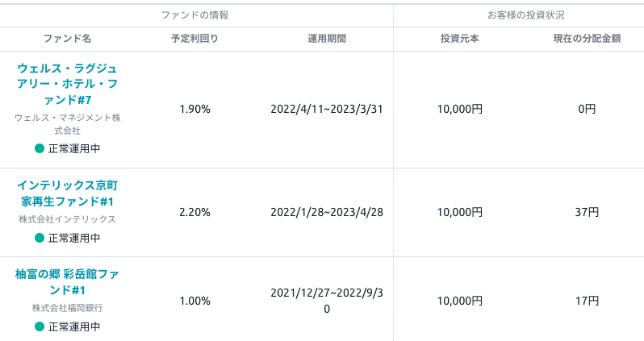Image resolution: width=644 pixels, height=341 pixels.
Task: Open ウェルス・ラグジュアリー・ホテル・ファンド#7 link
Action: (67, 84)
